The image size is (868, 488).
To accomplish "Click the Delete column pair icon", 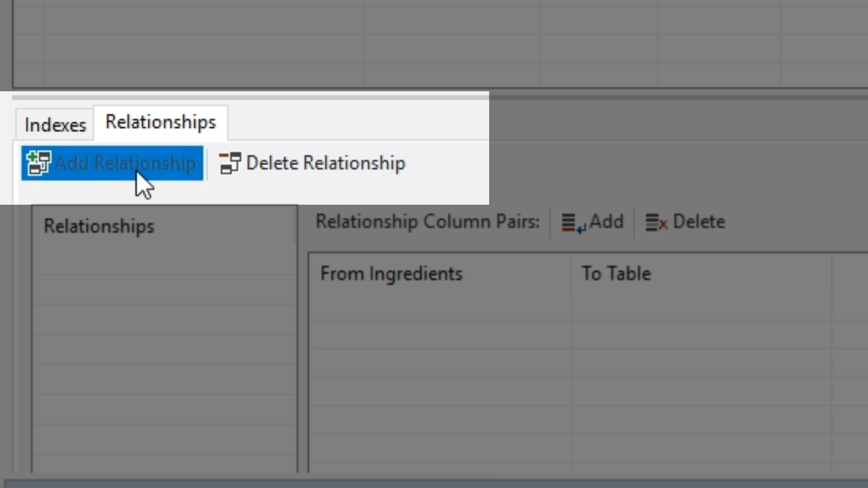I will 656,223.
